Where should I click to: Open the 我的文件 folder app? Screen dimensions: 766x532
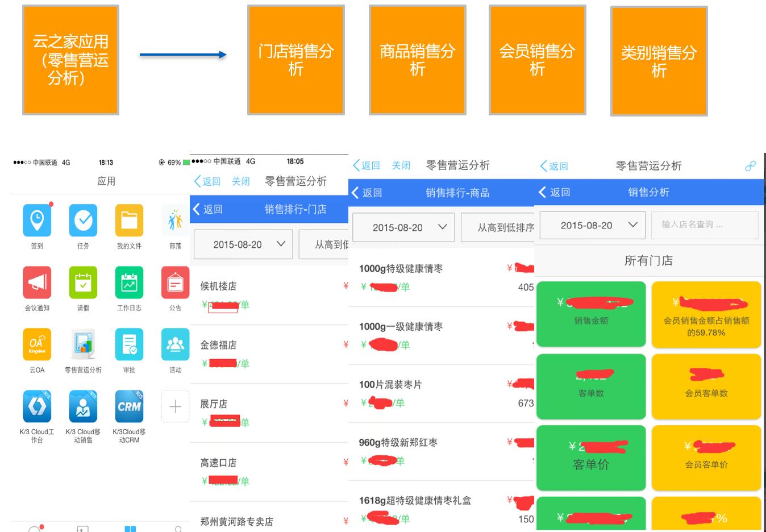pos(130,221)
